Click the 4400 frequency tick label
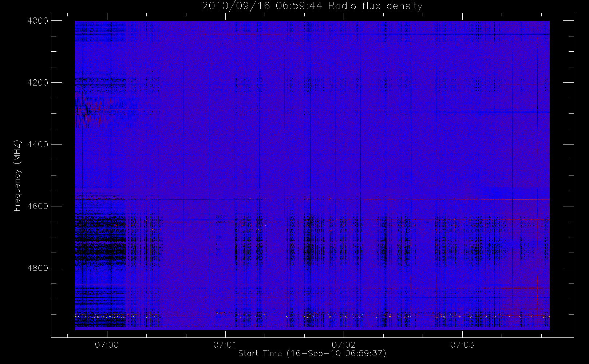Screen dimensions: 589x364 click(38, 145)
